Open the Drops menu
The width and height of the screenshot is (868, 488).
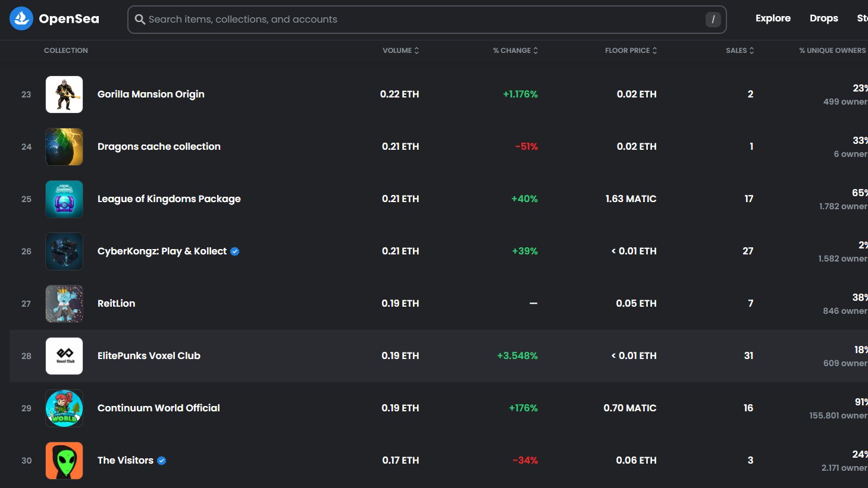[x=824, y=18]
